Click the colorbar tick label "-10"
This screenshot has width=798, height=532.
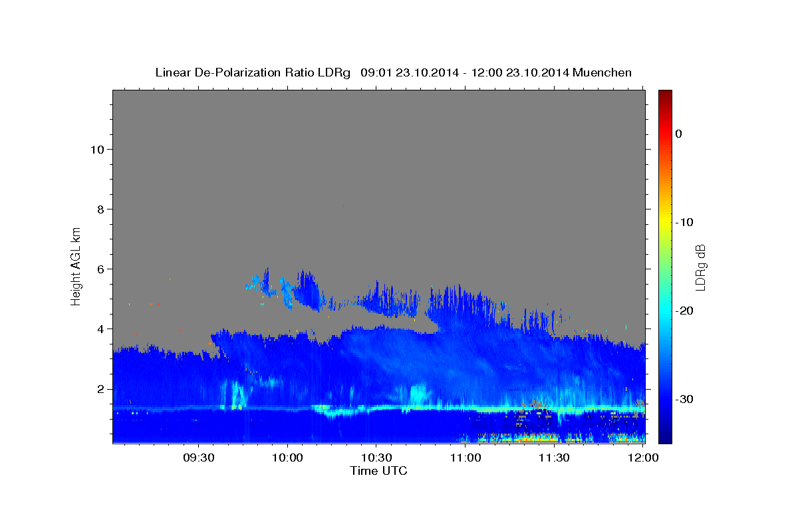click(684, 222)
